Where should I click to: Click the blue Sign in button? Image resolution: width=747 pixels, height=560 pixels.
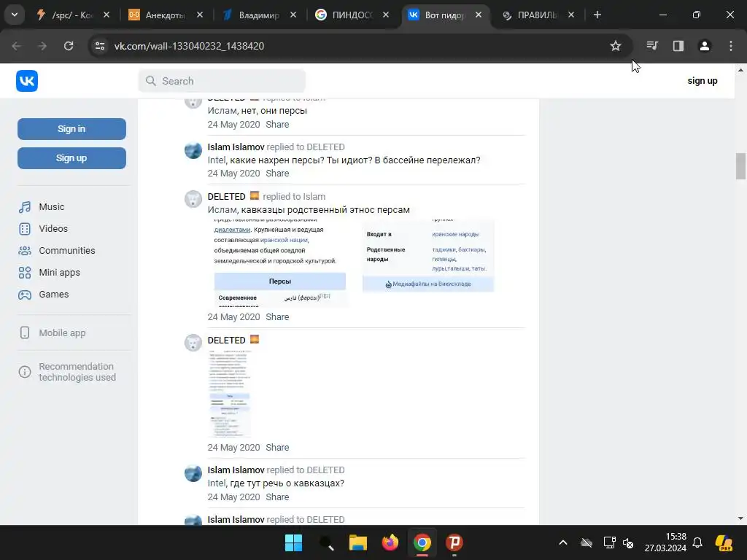(72, 129)
